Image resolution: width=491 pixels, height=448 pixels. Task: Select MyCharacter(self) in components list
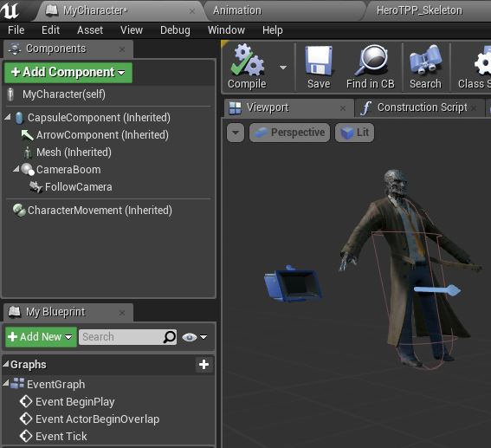pyautogui.click(x=108, y=94)
